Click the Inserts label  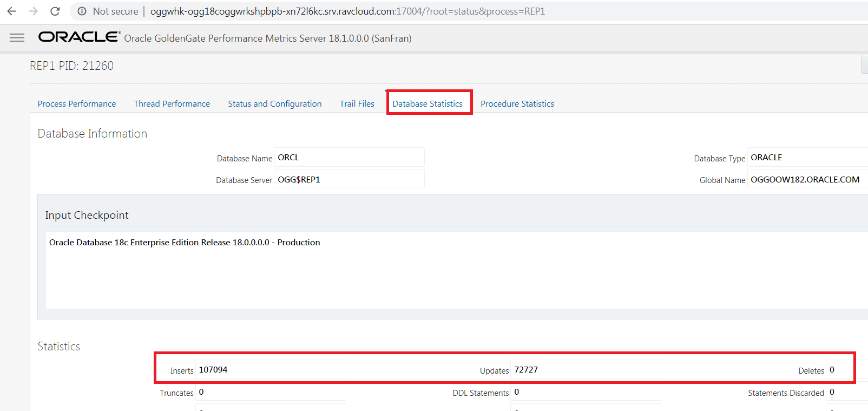point(182,371)
